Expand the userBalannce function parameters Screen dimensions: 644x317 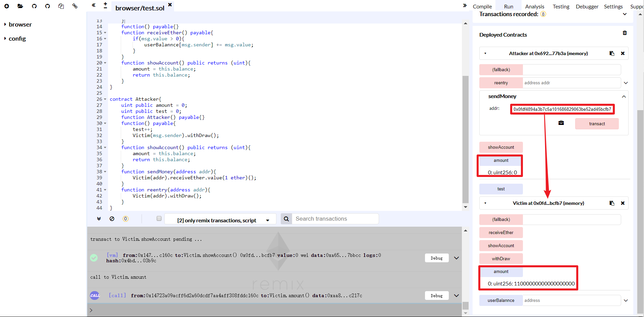click(x=626, y=301)
